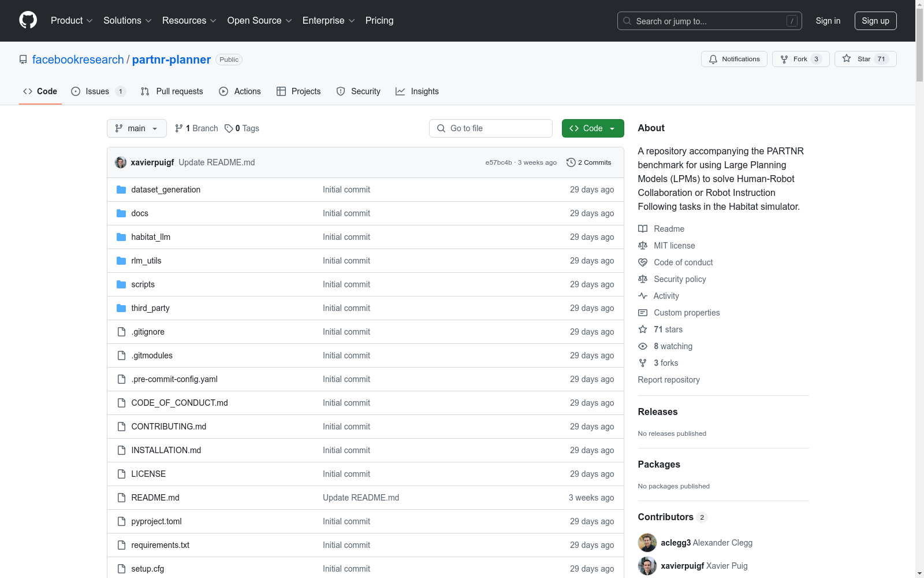924x578 pixels.
Task: Switch to the Projects tab
Action: click(x=299, y=91)
